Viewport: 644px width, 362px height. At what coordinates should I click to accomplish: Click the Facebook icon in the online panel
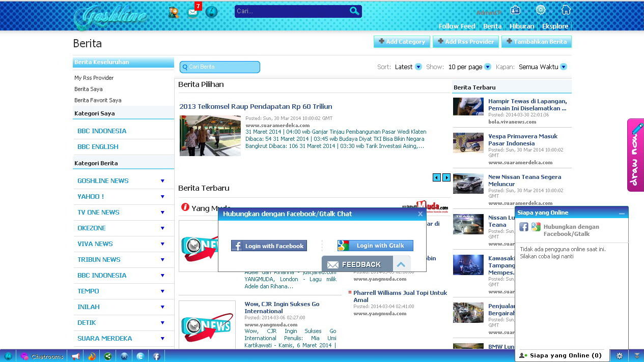pos(523,227)
